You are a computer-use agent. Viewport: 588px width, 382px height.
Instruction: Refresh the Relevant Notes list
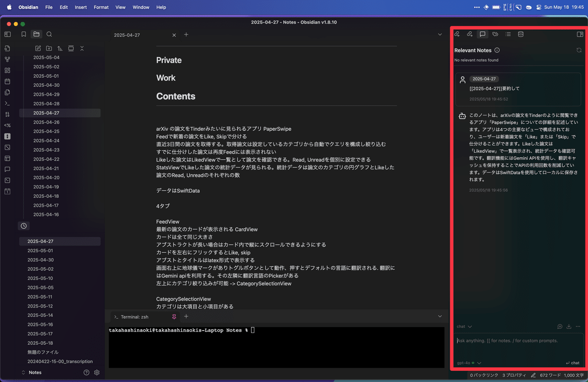(x=579, y=50)
